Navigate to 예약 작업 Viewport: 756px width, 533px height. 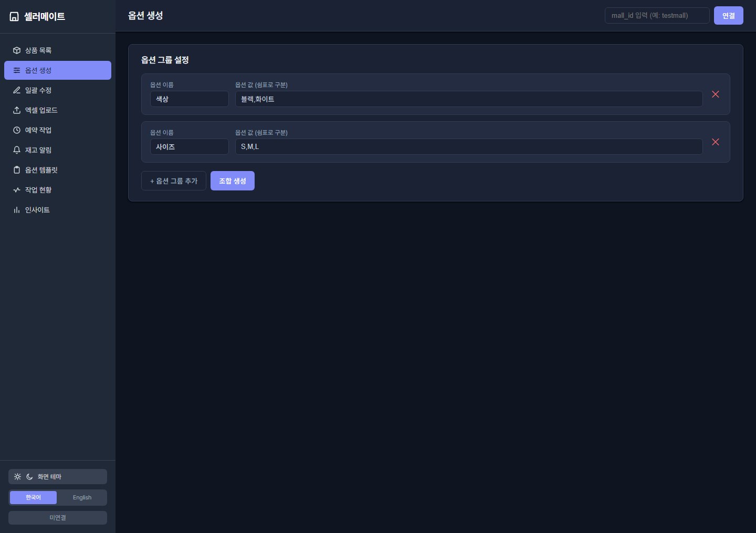click(58, 130)
